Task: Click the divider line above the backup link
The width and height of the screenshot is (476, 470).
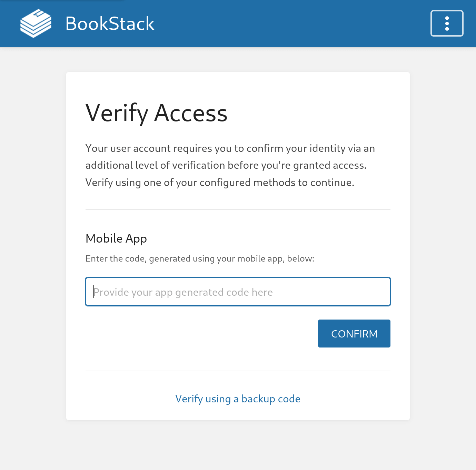Action: [238, 371]
